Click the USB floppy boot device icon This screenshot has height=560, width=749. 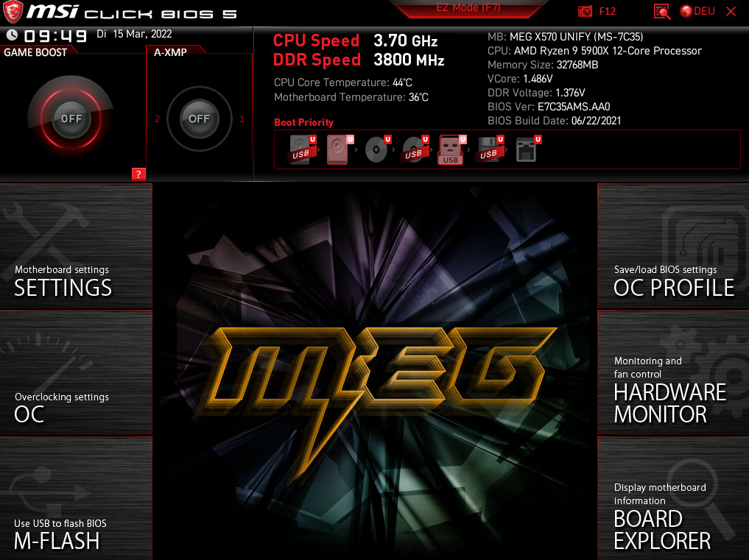pos(490,149)
